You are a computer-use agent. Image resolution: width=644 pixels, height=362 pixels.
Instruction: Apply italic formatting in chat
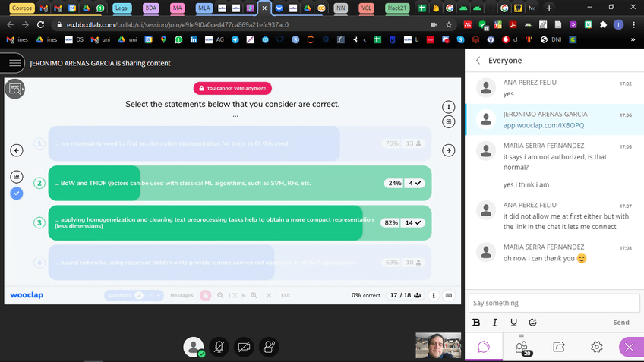(495, 323)
